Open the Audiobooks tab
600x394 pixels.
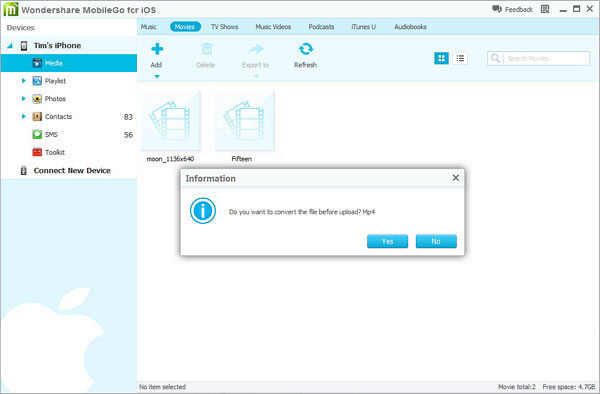coord(410,27)
